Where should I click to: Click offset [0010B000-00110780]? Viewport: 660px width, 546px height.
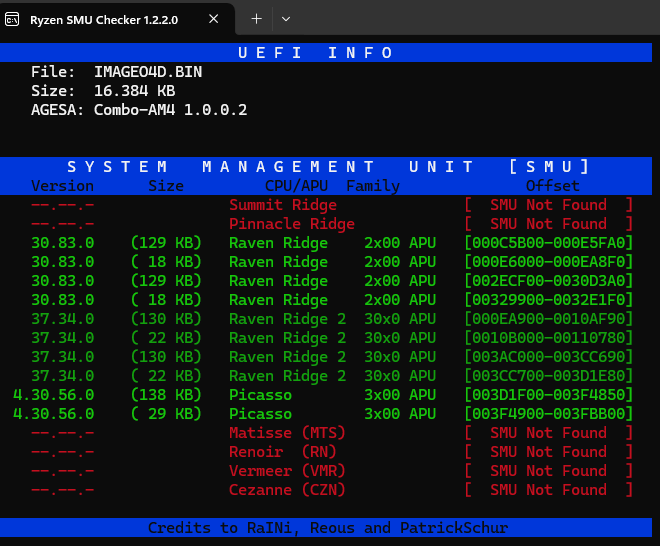click(548, 338)
